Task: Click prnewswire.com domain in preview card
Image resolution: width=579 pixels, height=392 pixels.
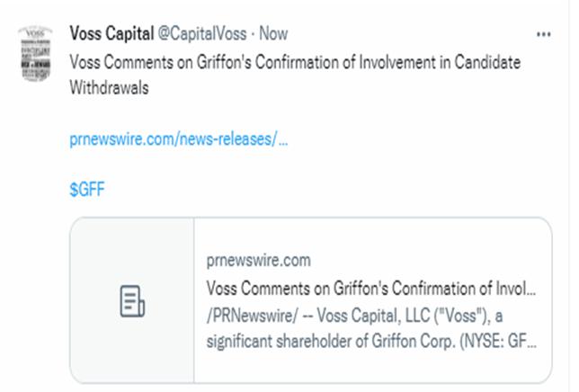Action: (258, 260)
